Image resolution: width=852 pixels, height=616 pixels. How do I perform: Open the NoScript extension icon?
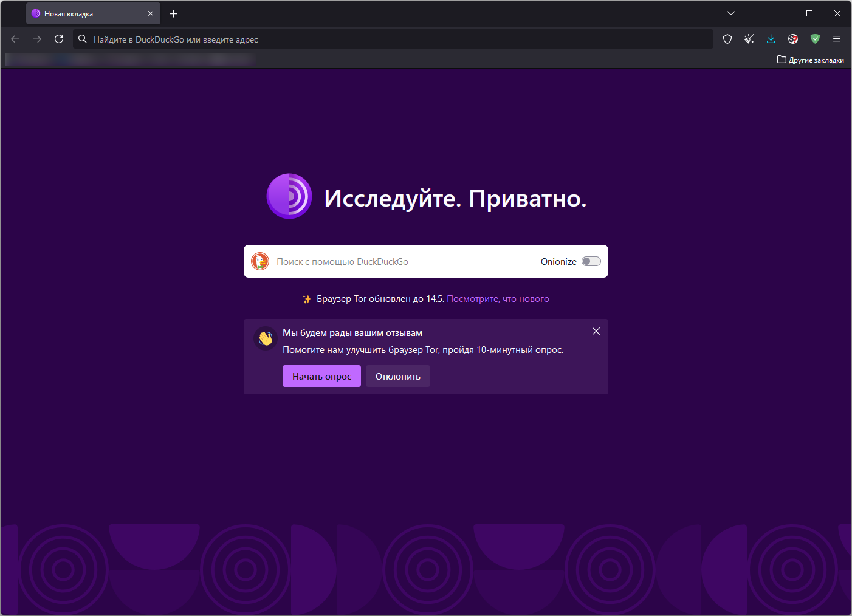point(793,39)
